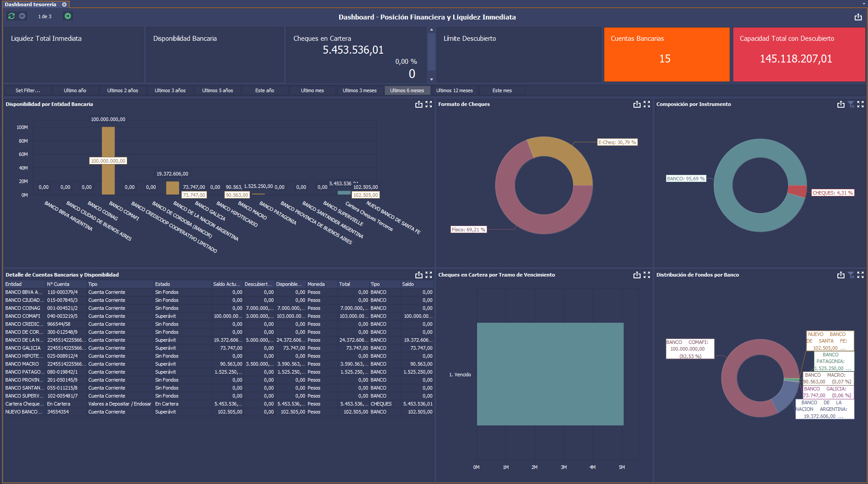Sort table by Entidad column header

click(25, 284)
